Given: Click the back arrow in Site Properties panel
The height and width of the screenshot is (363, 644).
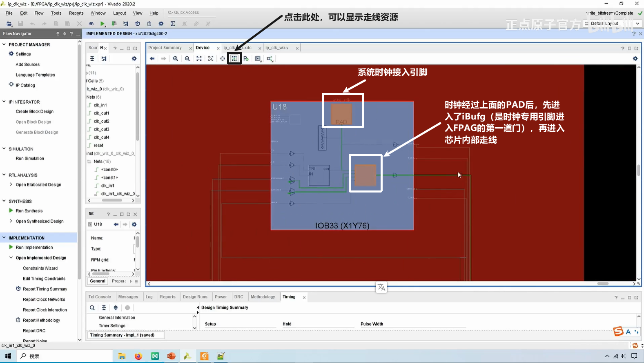Looking at the screenshot, I should 116,224.
